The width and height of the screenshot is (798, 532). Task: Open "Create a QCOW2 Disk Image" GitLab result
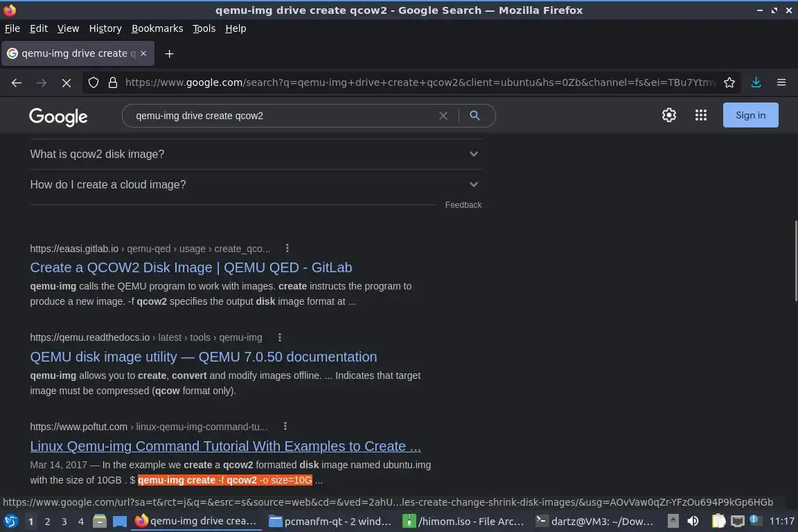point(191,267)
